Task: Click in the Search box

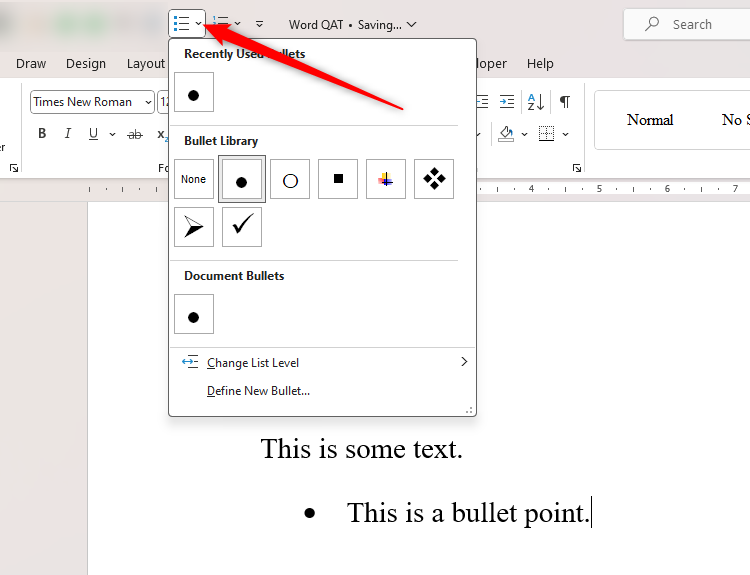Action: coord(689,24)
